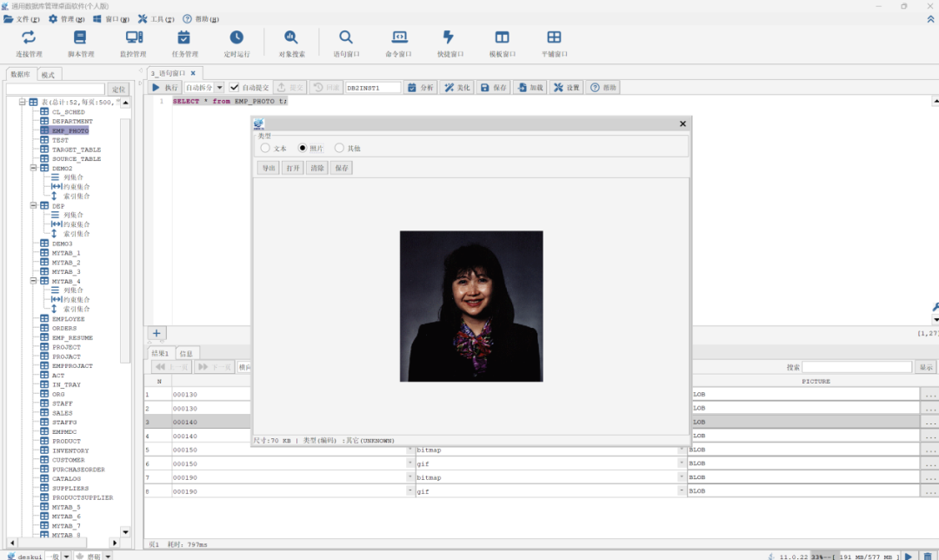Screen dimensions: 939x560
Task: Select the EMPLOYEE table in tree
Action: coord(69,318)
